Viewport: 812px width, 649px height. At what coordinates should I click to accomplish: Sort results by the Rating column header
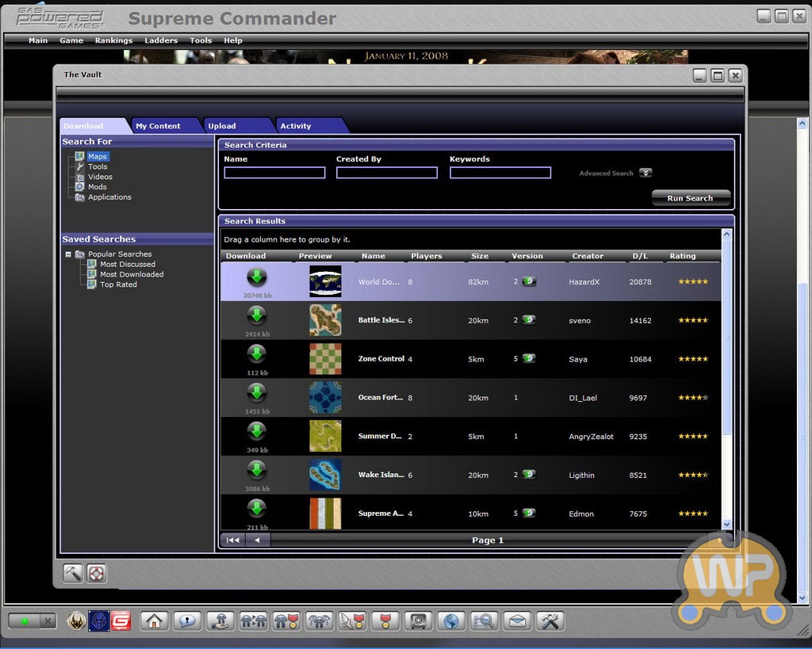coord(682,256)
